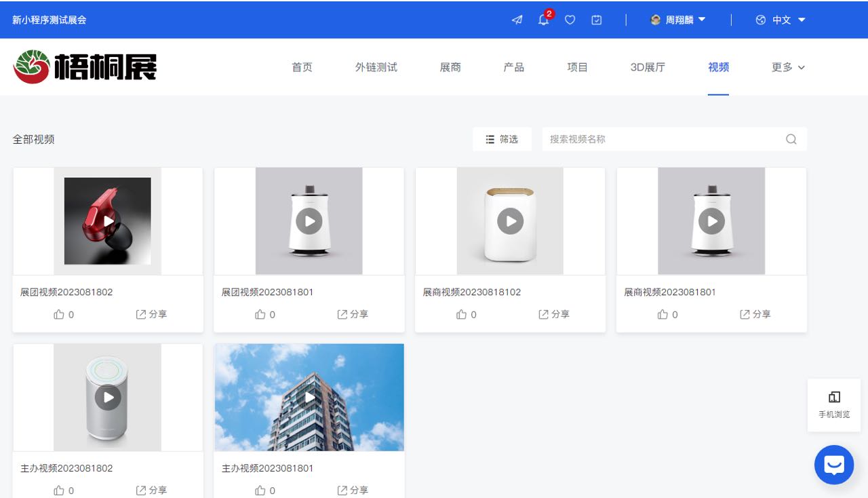Click the 筛选 filter button
The image size is (868, 498).
(x=502, y=139)
